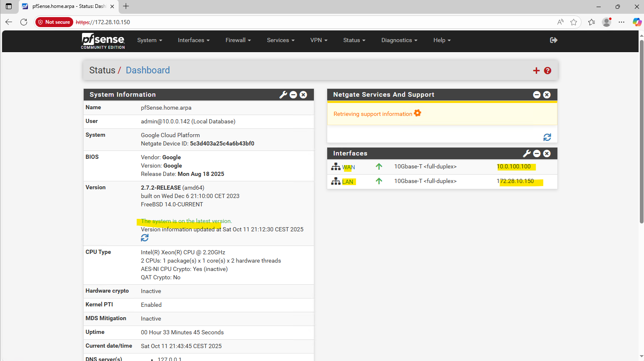Click the Interfaces widget wrench icon
Screen dimensions: 644x361
click(527, 153)
